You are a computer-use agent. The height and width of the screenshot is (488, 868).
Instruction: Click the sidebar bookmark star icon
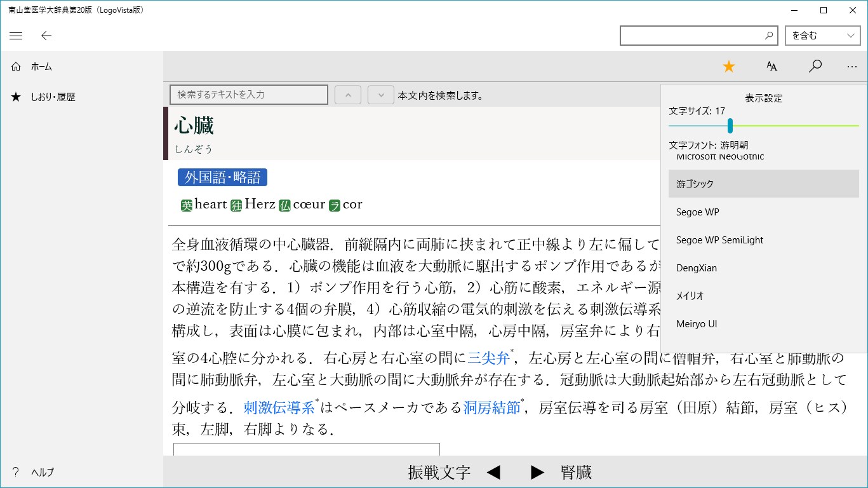coord(16,97)
